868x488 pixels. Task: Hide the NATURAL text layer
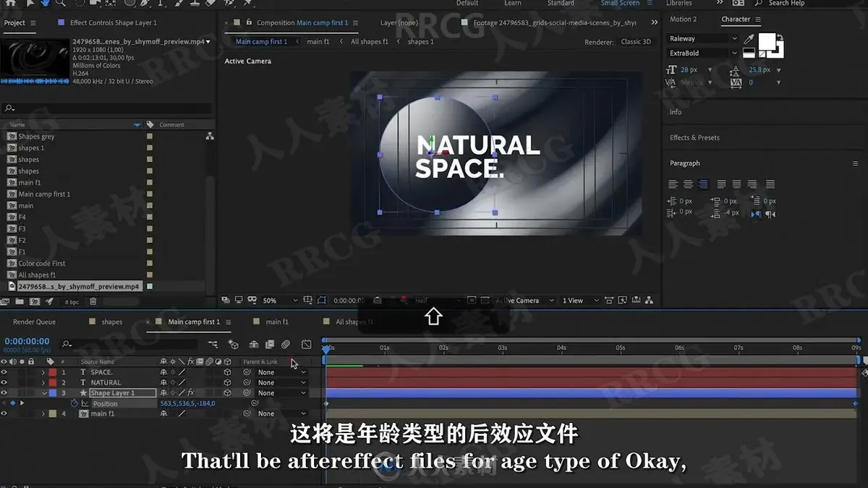pos(4,382)
